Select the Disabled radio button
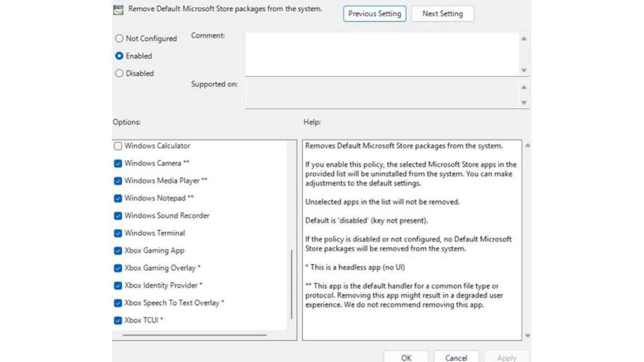Image resolution: width=644 pixels, height=362 pixels. [x=119, y=74]
